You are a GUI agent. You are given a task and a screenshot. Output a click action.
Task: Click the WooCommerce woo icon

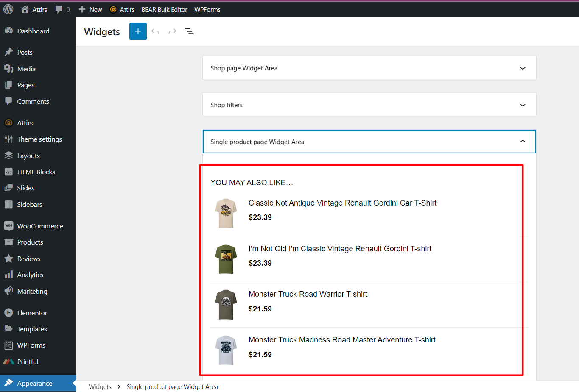(8, 226)
